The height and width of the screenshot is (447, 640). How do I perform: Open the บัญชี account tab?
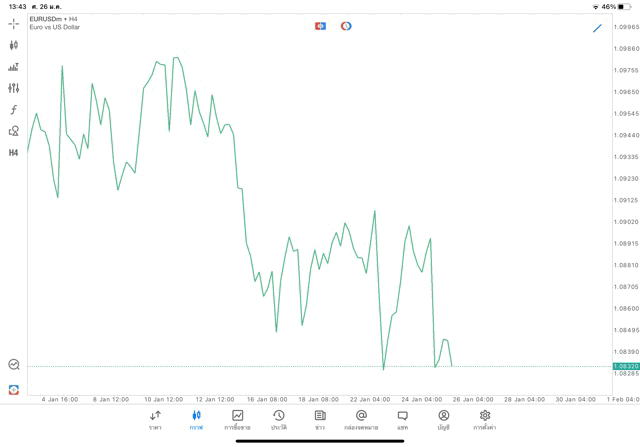click(x=443, y=420)
